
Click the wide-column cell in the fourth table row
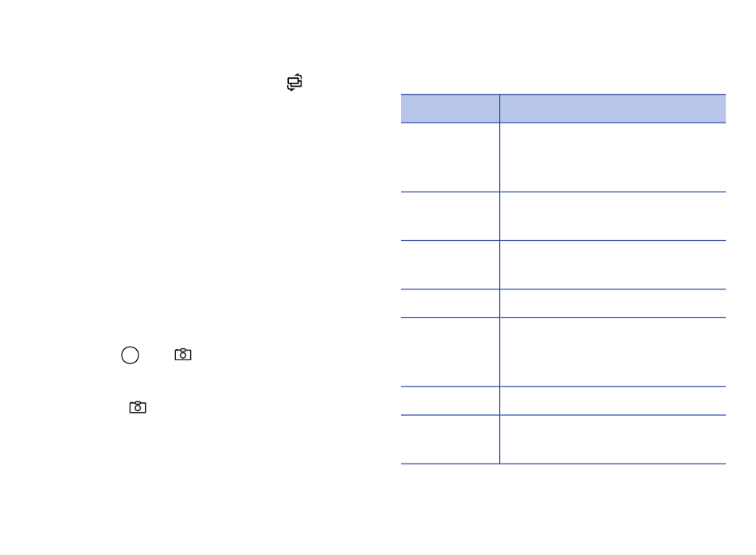(x=613, y=304)
